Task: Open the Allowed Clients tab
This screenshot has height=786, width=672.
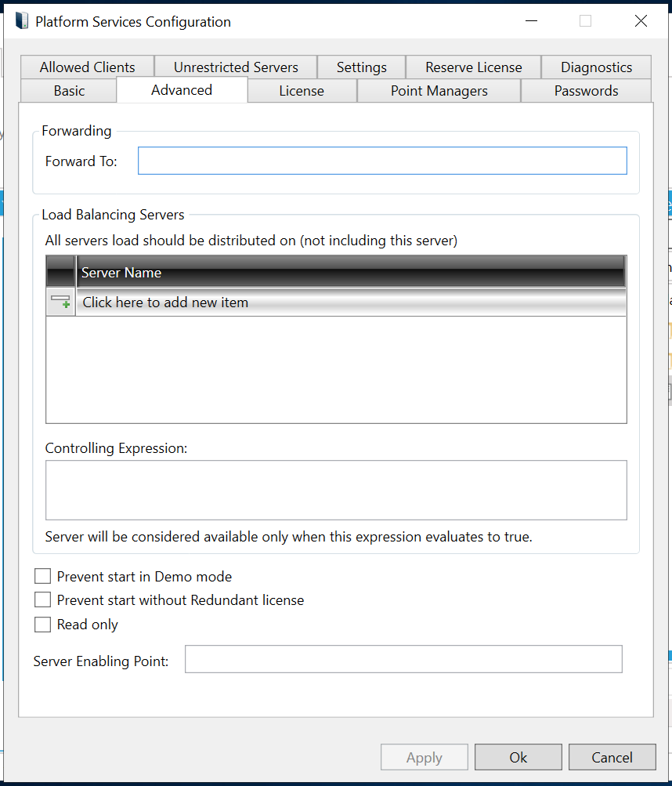Action: point(87,67)
